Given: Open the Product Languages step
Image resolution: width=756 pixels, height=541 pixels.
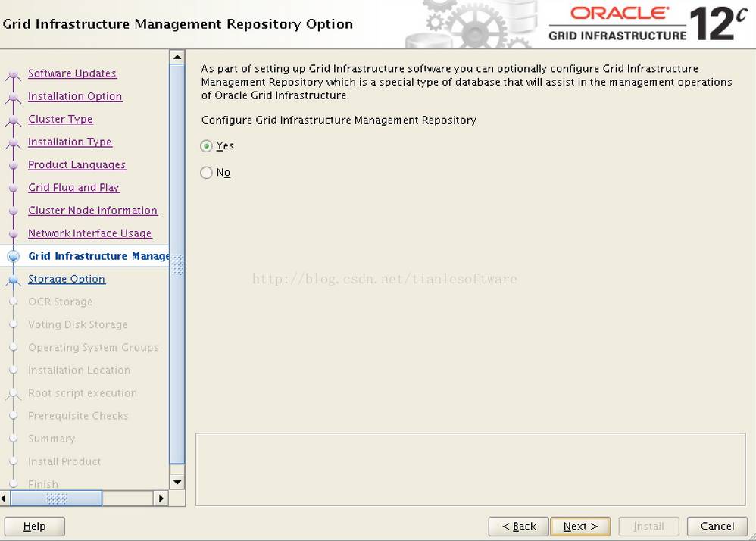Looking at the screenshot, I should pyautogui.click(x=77, y=165).
